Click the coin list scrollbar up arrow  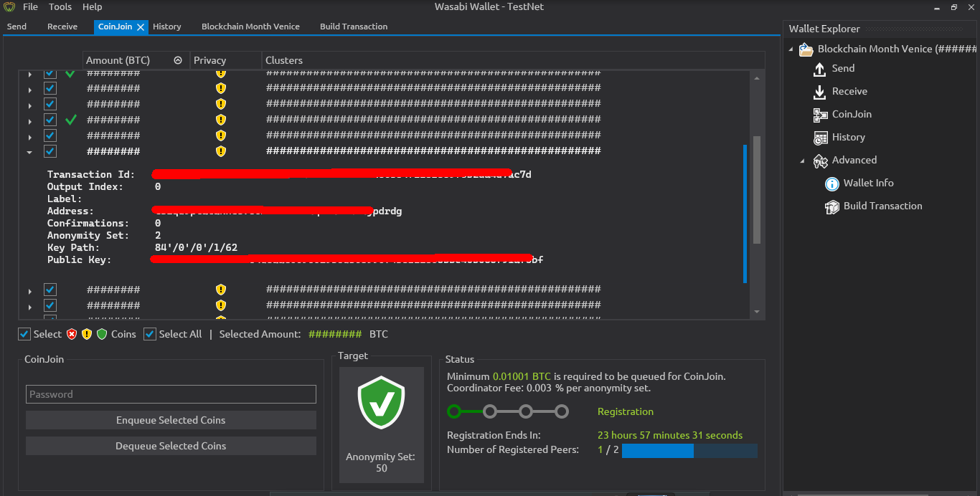(757, 77)
